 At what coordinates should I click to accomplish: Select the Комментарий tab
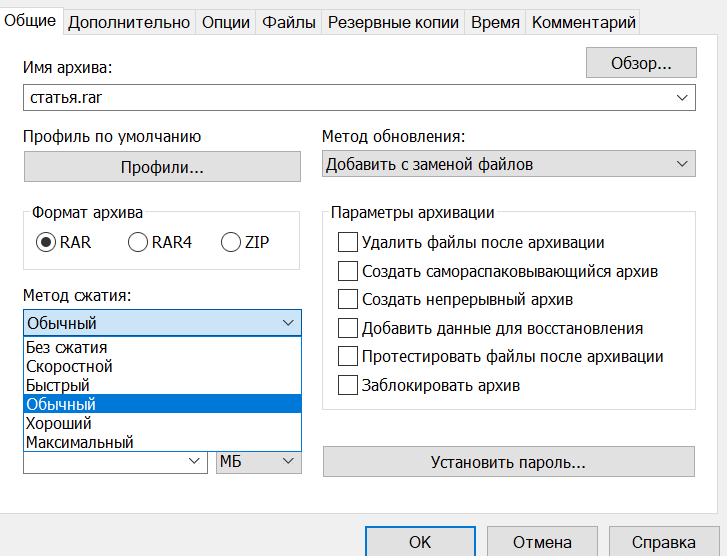583,22
